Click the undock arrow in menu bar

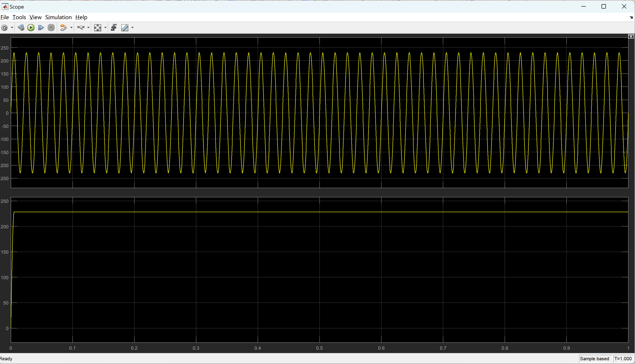631,17
